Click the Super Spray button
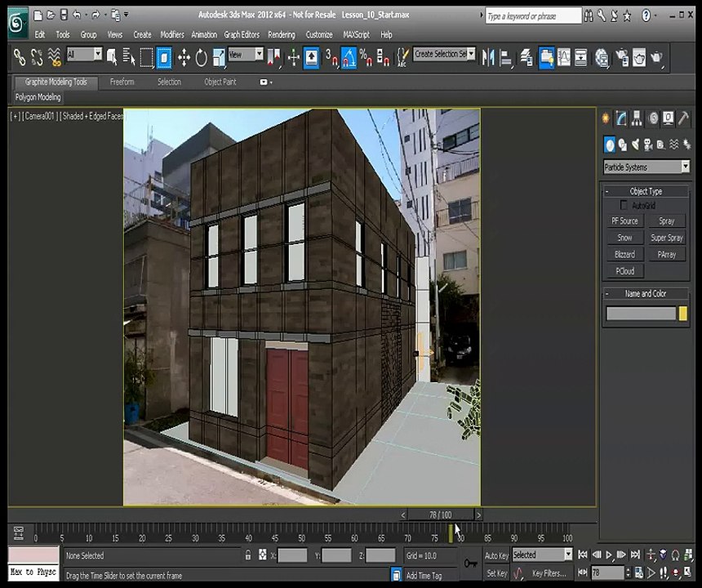 (667, 238)
